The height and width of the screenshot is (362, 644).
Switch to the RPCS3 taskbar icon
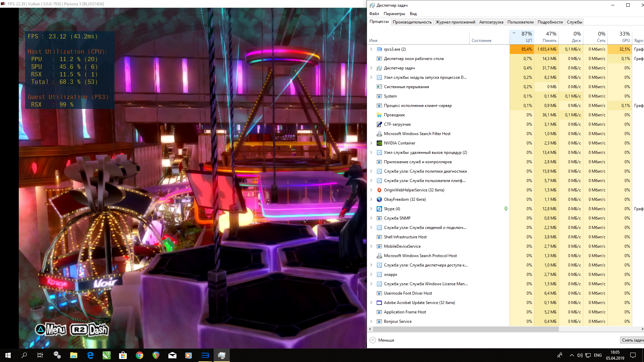205,355
